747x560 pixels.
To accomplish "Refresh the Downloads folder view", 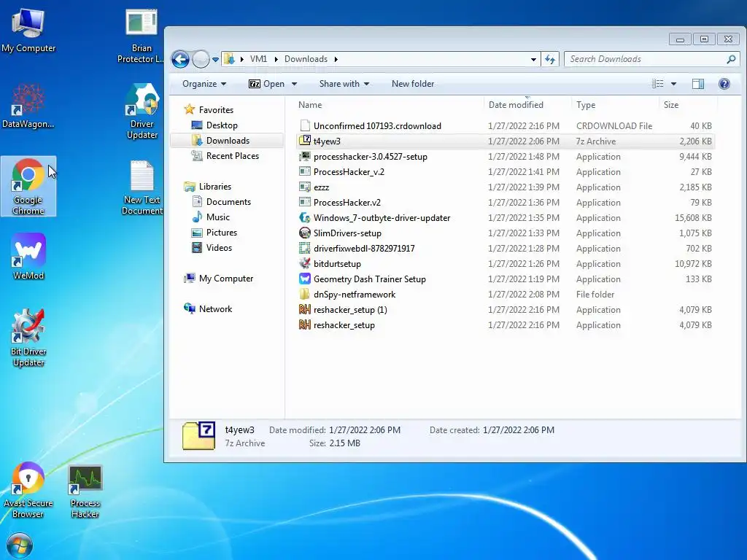I will click(x=550, y=59).
